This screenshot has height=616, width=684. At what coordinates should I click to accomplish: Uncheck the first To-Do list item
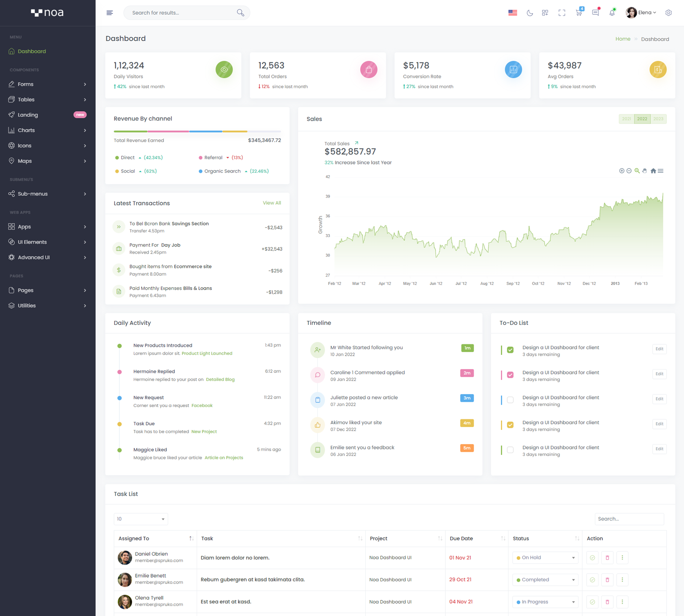(510, 350)
